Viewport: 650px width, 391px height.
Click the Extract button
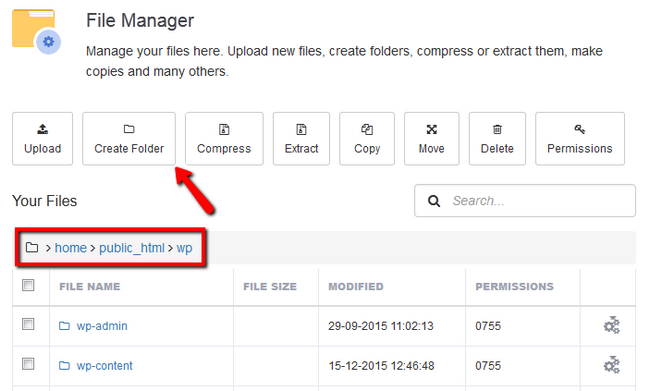pyautogui.click(x=301, y=138)
